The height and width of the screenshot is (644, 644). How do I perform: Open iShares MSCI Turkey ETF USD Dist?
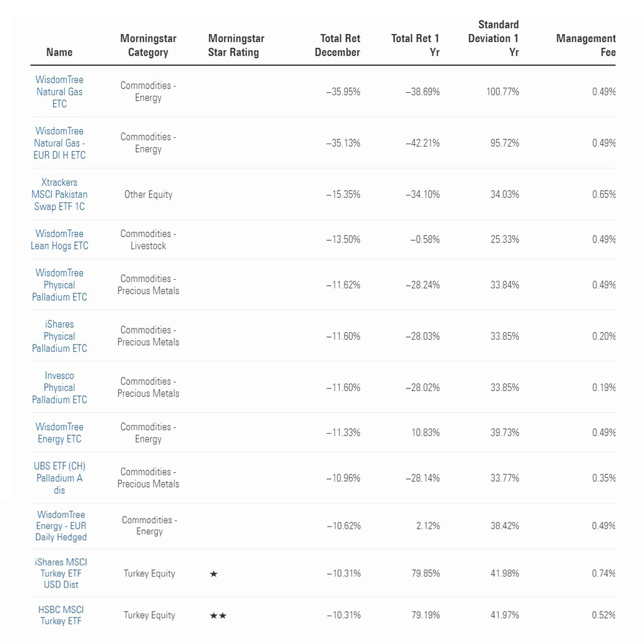click(61, 573)
